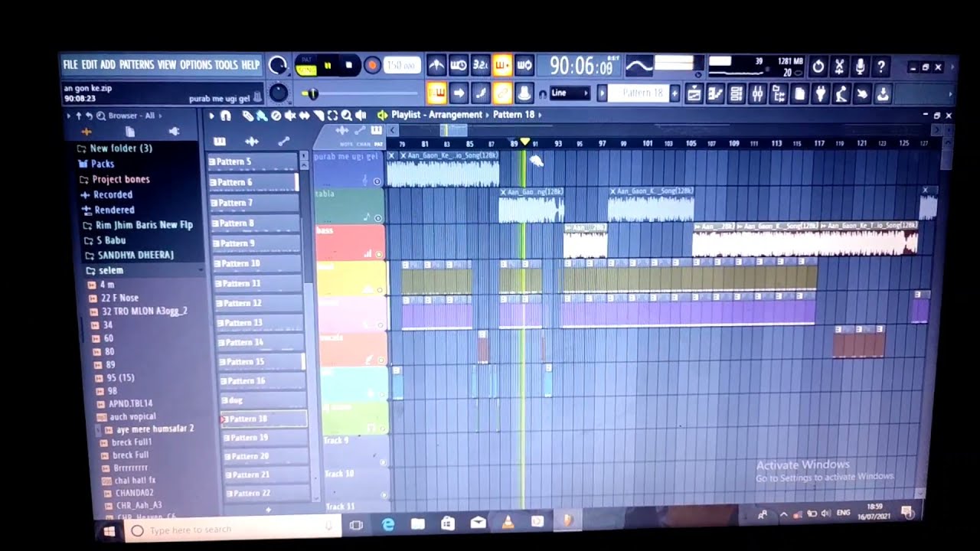Click the master volume knob
The height and width of the screenshot is (551, 980).
pyautogui.click(x=278, y=66)
